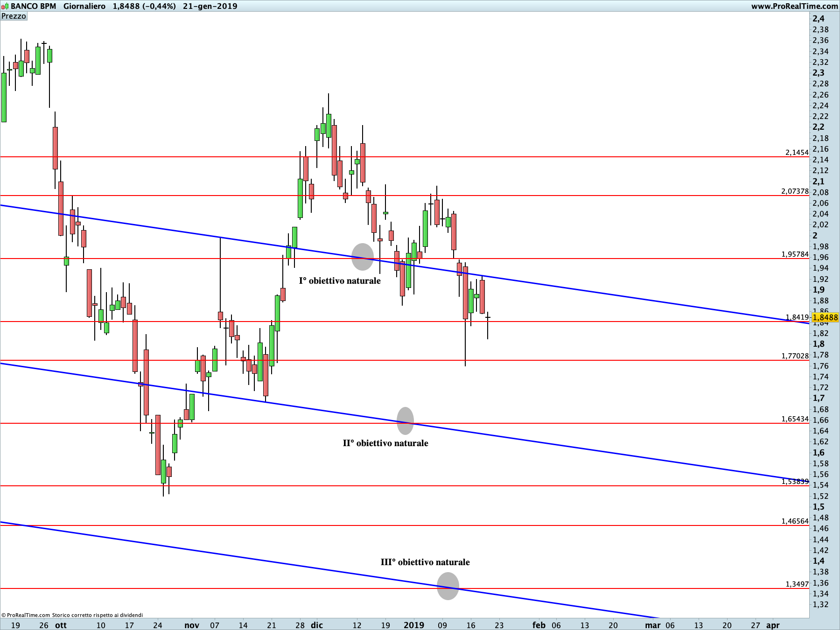Click the 'nov' month label on time axis
This screenshot has height=630, width=840.
click(192, 625)
